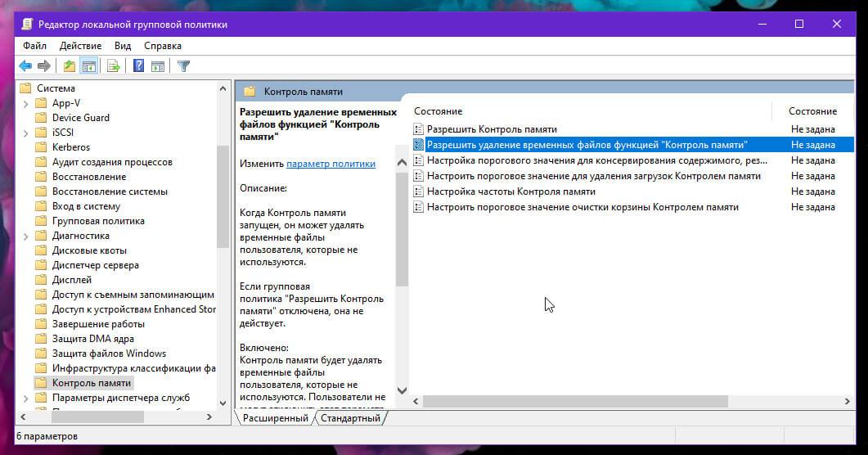This screenshot has width=868, height=455.
Task: Select policy 'Разрешить Контроль памяти'
Action: point(492,129)
